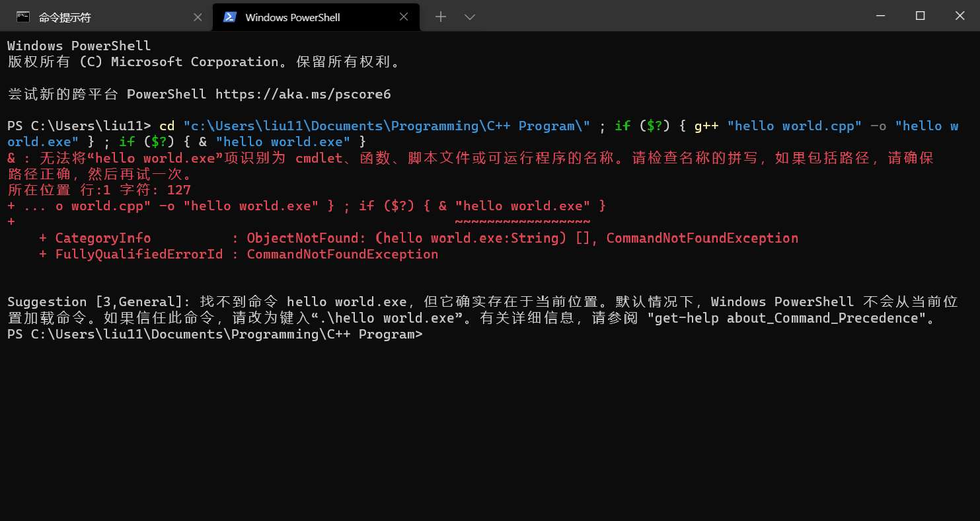980x521 pixels.
Task: Switch to the 命令提示符 tab
Action: pyautogui.click(x=65, y=17)
